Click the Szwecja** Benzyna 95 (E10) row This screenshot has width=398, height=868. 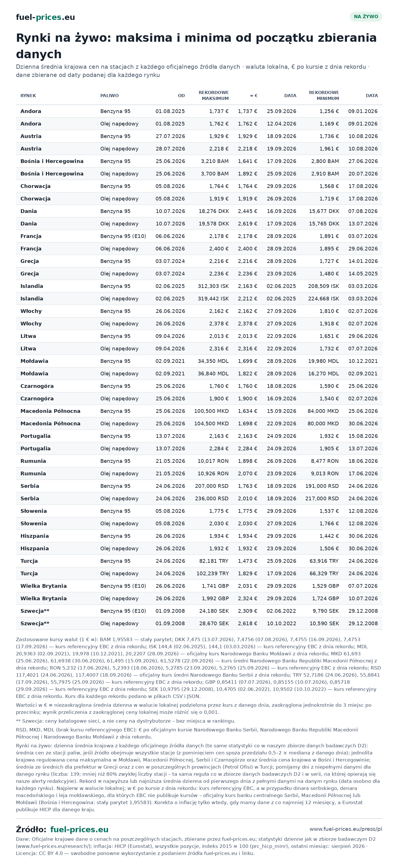(x=199, y=610)
